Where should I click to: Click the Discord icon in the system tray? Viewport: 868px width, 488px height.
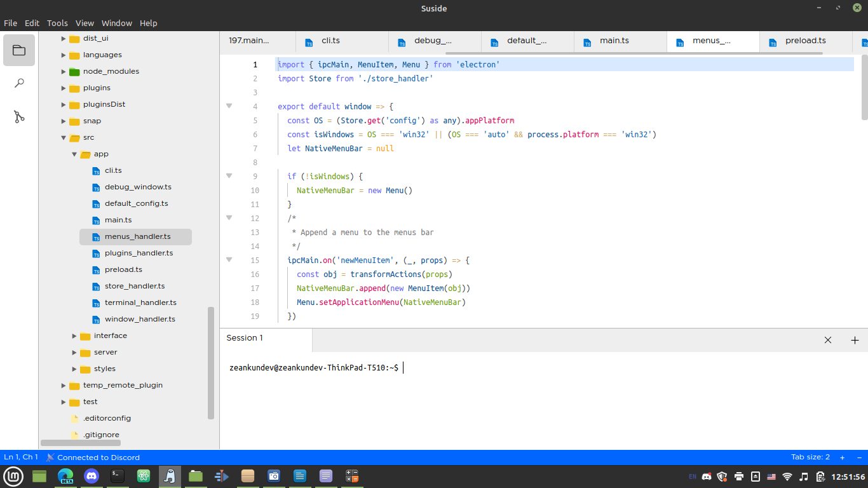pyautogui.click(x=706, y=476)
